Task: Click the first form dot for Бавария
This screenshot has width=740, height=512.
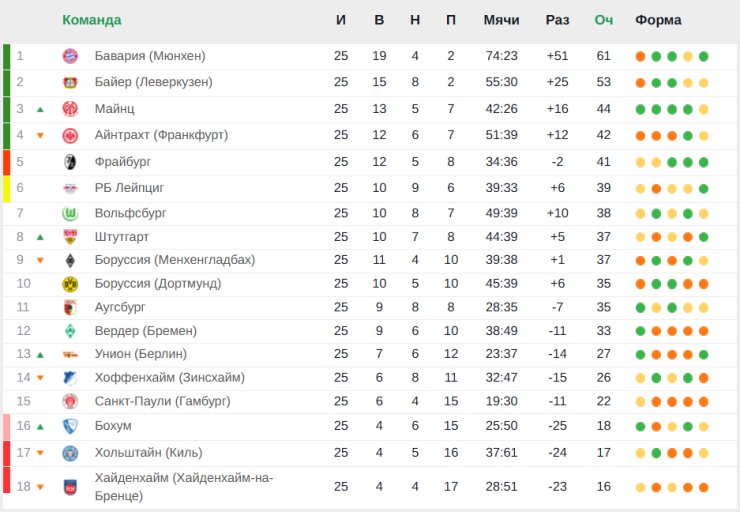Action: (x=640, y=56)
